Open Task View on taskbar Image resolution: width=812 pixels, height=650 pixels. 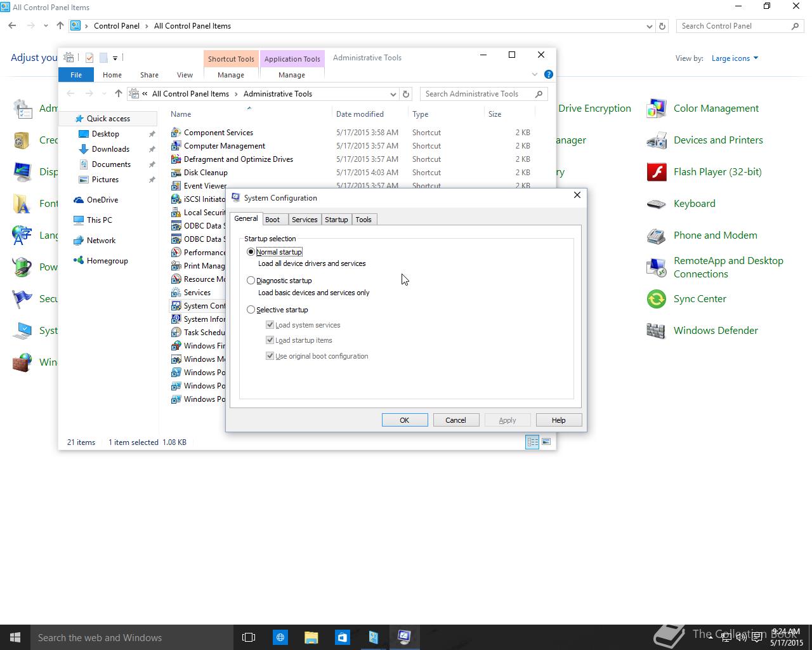click(249, 637)
